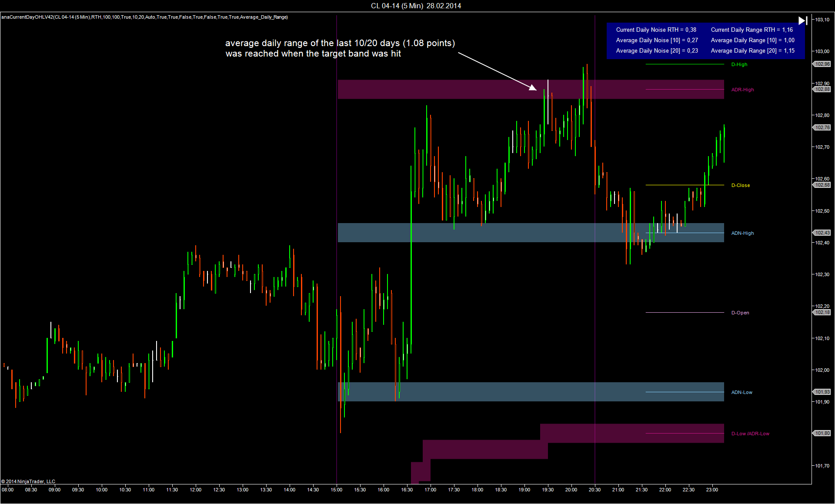Click the blue daily noise info box
This screenshot has width=835, height=504.
(705, 40)
